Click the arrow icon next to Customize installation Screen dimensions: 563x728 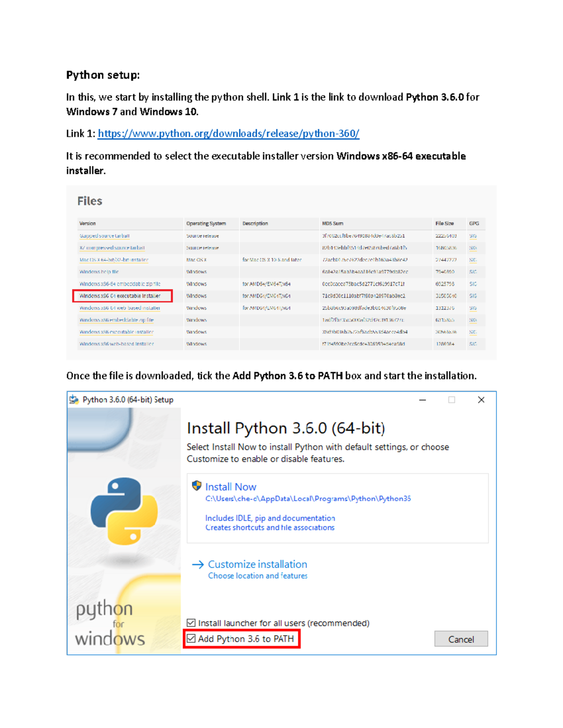click(x=198, y=564)
